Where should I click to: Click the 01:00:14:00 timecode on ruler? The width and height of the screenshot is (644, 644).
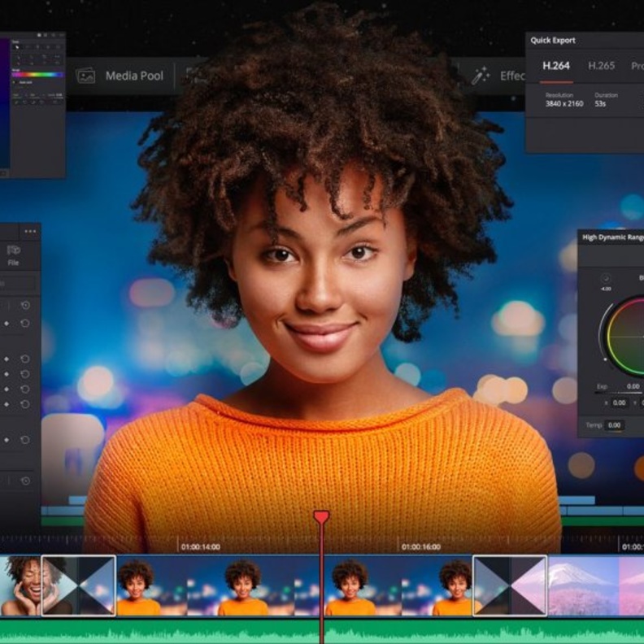(200, 547)
